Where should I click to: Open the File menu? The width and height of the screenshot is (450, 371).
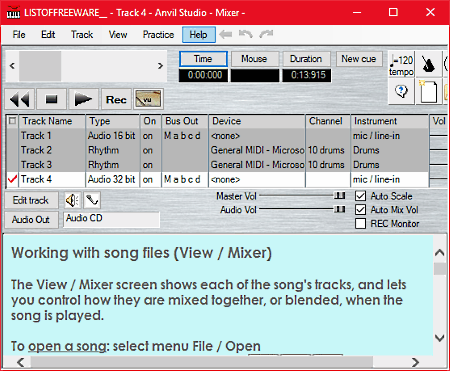tap(19, 35)
